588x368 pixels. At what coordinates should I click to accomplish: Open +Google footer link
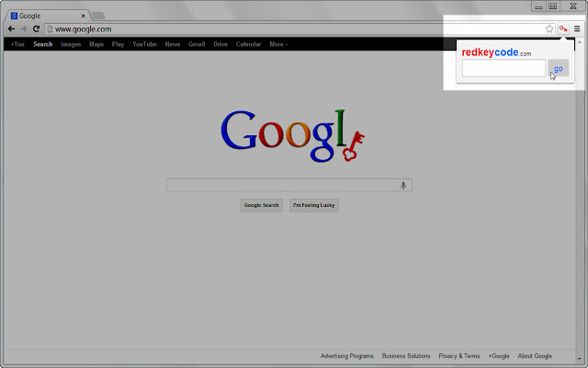pyautogui.click(x=499, y=356)
